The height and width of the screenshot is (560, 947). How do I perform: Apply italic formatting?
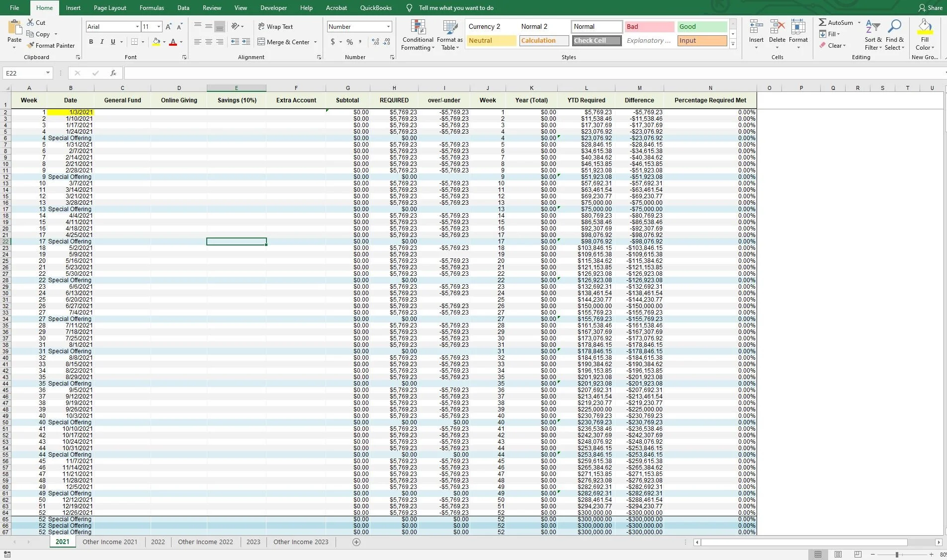102,42
